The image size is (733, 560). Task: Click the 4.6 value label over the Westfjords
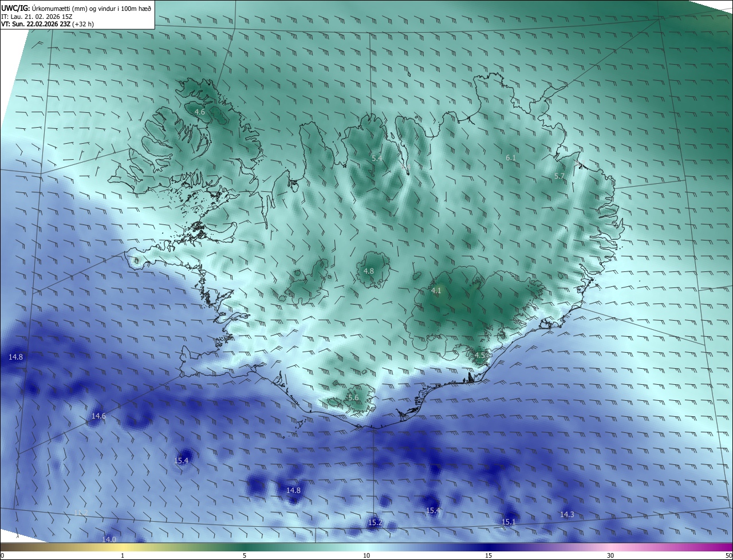tap(200, 112)
